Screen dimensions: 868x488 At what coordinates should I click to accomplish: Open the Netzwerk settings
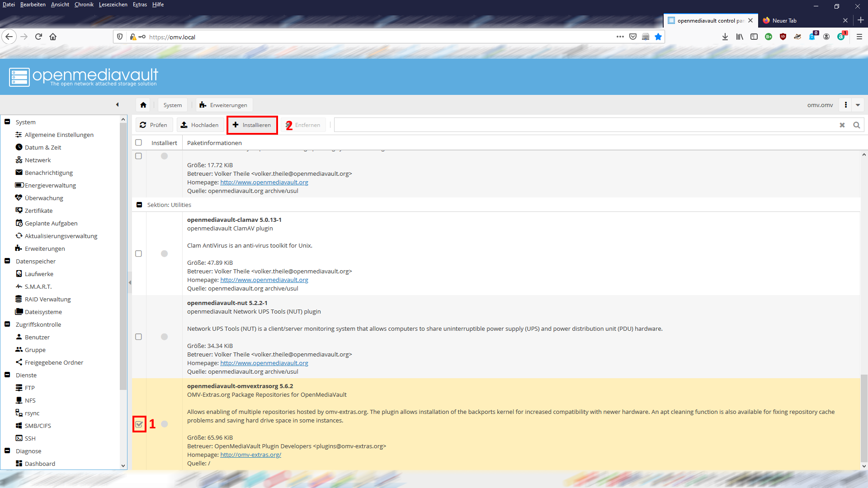(x=38, y=160)
